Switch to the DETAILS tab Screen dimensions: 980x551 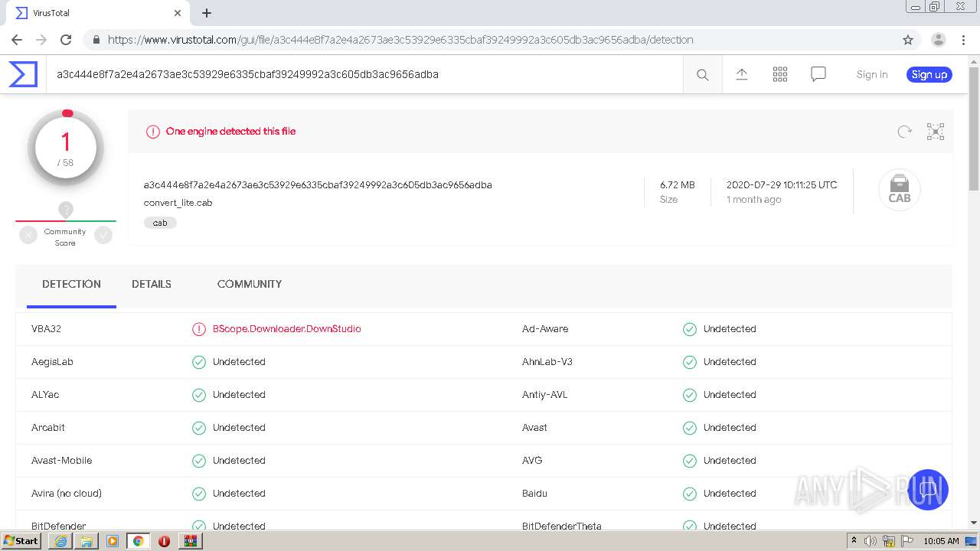coord(152,284)
